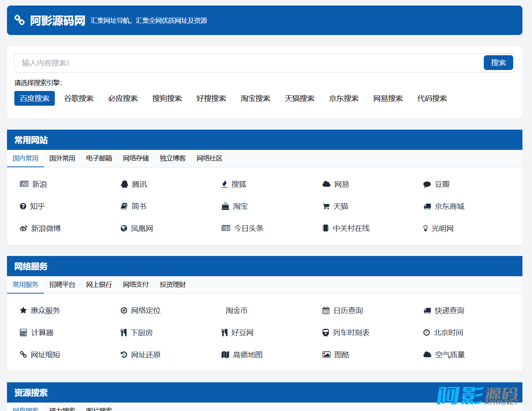Click the map icon beside 高德地图
The height and width of the screenshot is (411, 532).
coord(225,355)
